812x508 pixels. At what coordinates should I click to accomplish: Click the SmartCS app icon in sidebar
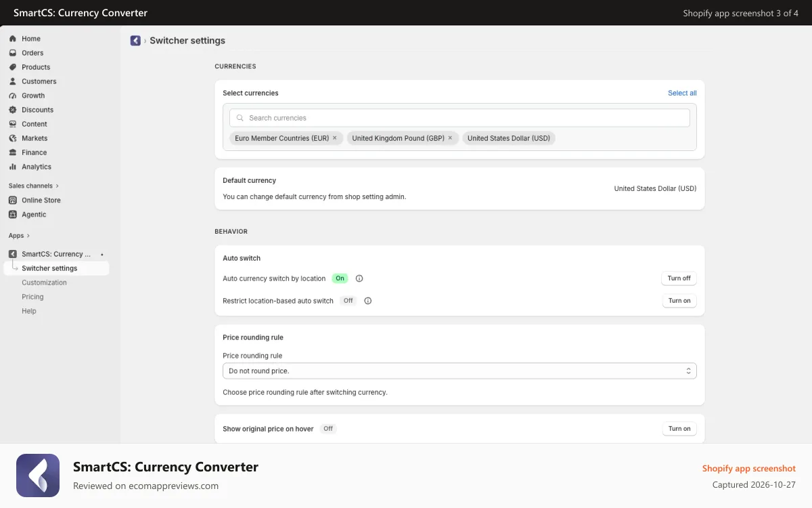[x=12, y=254]
